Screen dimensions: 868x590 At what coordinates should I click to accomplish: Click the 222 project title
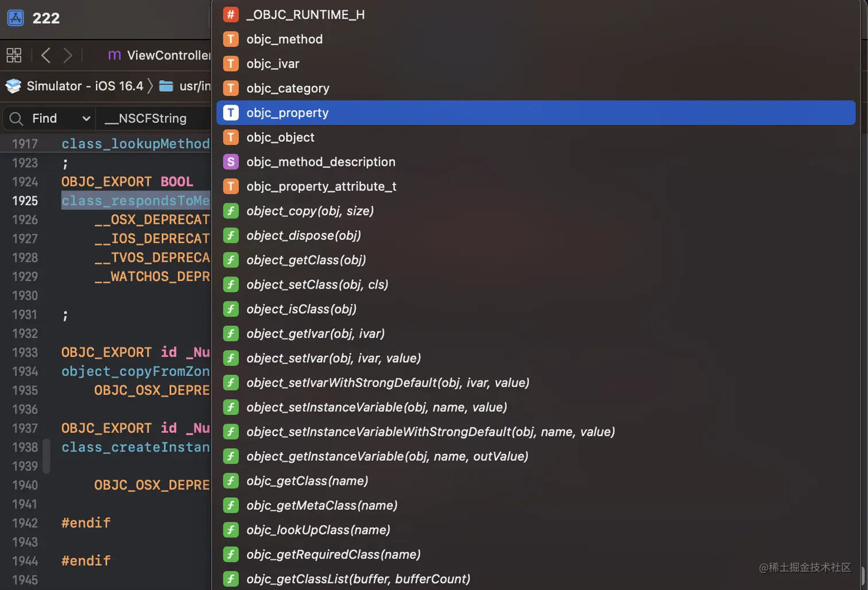[x=46, y=18]
